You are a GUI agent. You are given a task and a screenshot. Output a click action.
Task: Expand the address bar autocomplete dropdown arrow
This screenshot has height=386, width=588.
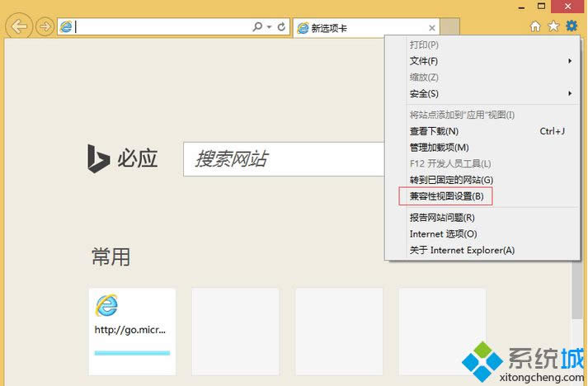click(269, 27)
